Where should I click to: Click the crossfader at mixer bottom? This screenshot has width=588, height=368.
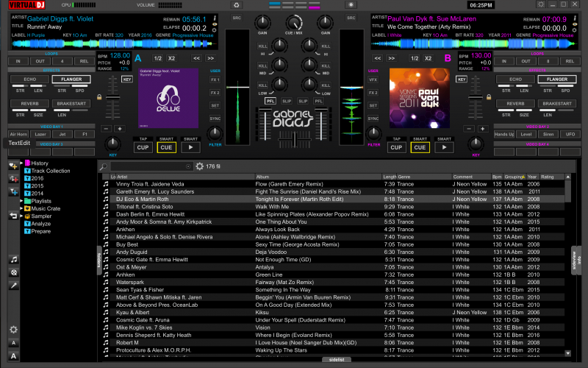click(x=295, y=140)
